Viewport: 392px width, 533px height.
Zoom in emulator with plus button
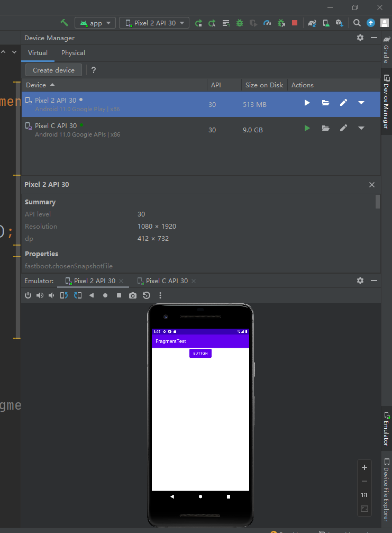(x=364, y=467)
